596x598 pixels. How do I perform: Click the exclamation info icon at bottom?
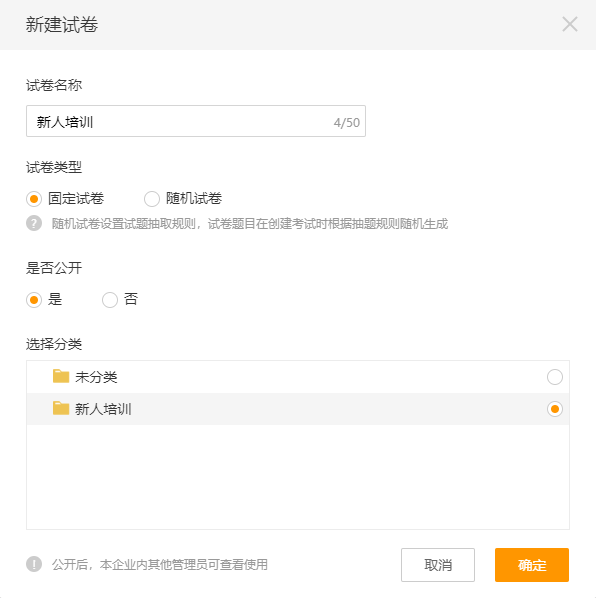tap(34, 564)
